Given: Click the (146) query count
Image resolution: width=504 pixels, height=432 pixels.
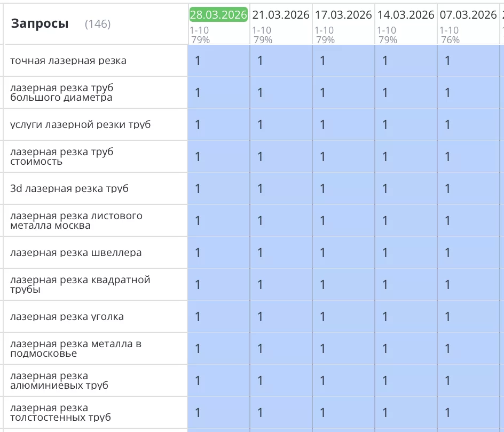Looking at the screenshot, I should pyautogui.click(x=98, y=24).
